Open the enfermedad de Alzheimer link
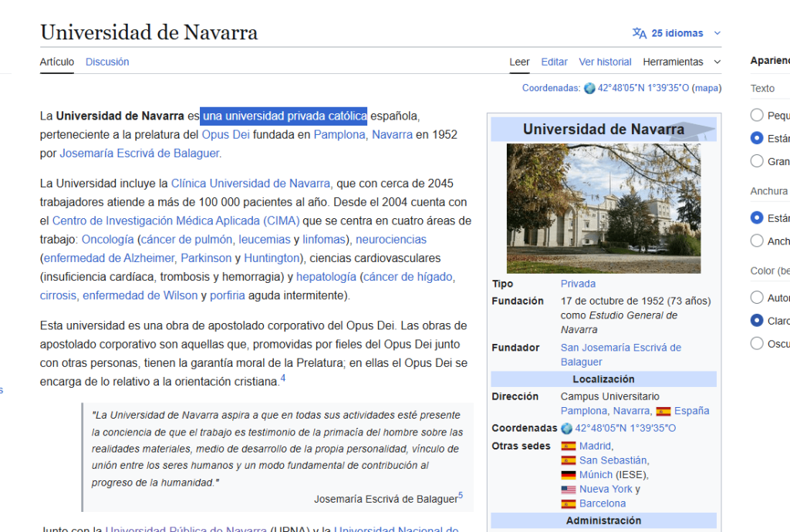Screen dimensions: 790x532 [109, 258]
